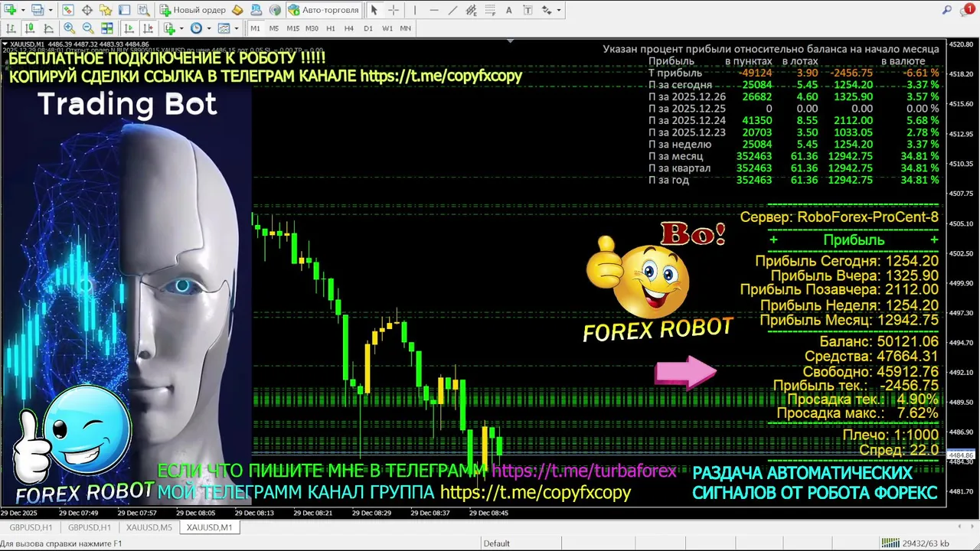Expand the Periods clock dropdown arrow
980x551 pixels.
(209, 28)
